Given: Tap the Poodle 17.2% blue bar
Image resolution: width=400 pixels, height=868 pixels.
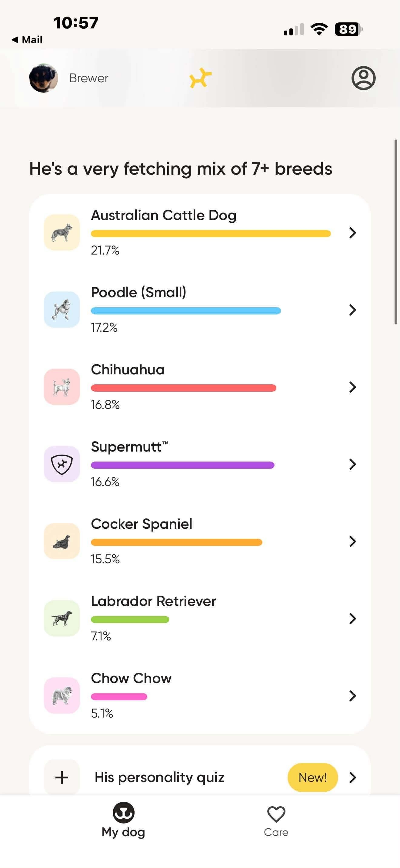Looking at the screenshot, I should [x=185, y=311].
